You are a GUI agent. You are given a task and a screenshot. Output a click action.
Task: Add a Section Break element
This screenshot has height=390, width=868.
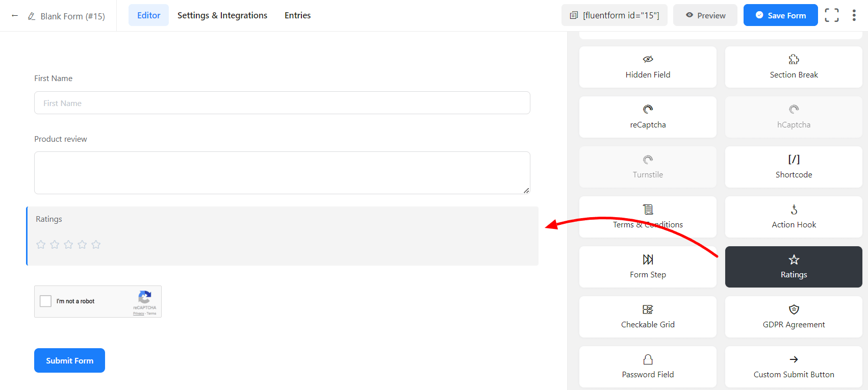794,67
